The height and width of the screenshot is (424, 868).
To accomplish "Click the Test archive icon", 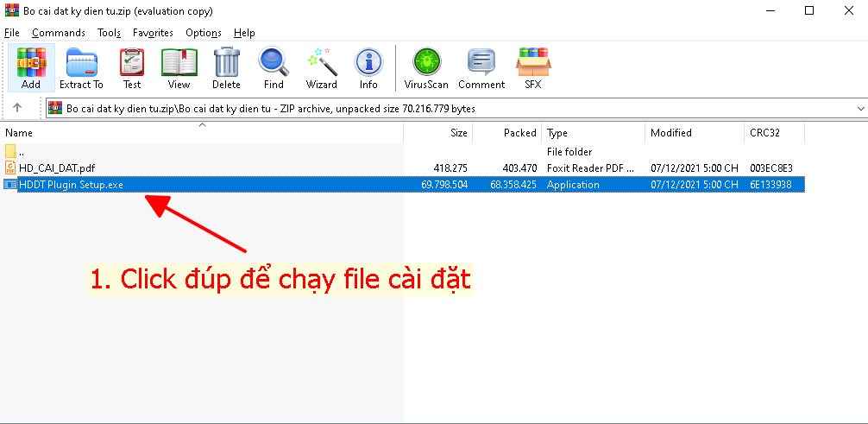I will point(132,67).
